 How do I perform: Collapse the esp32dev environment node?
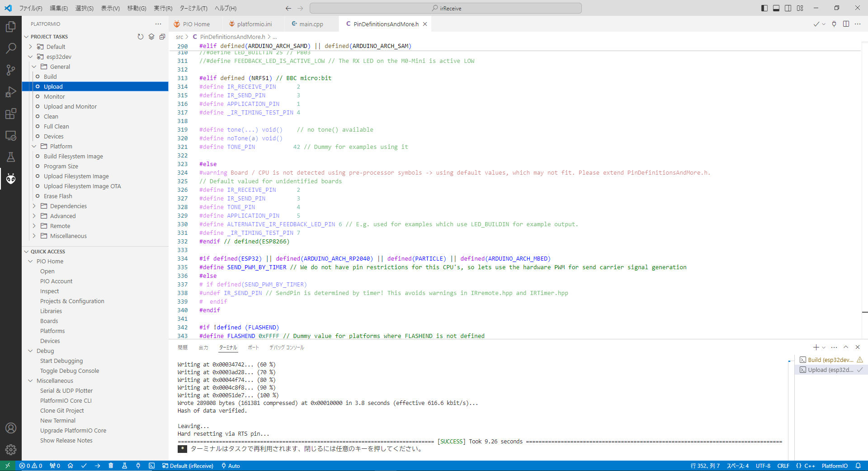tap(30, 57)
